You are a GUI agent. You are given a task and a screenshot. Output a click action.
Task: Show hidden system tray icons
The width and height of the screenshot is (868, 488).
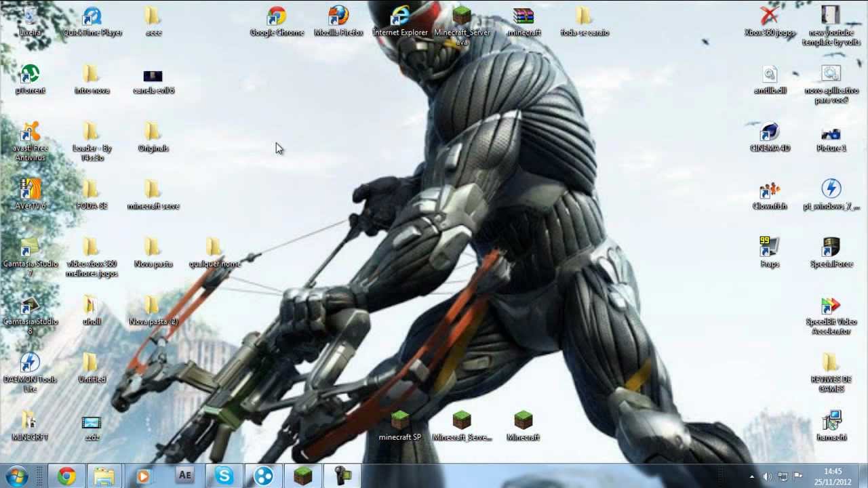point(751,476)
